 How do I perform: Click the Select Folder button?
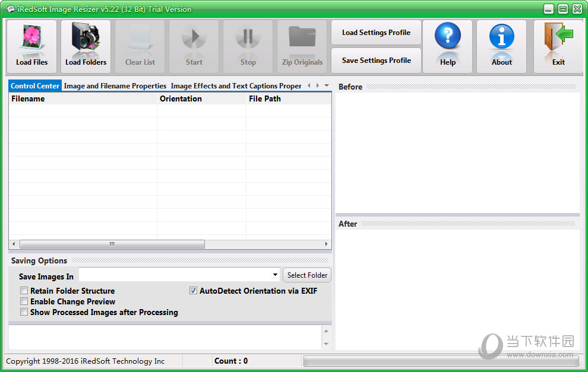pyautogui.click(x=307, y=275)
